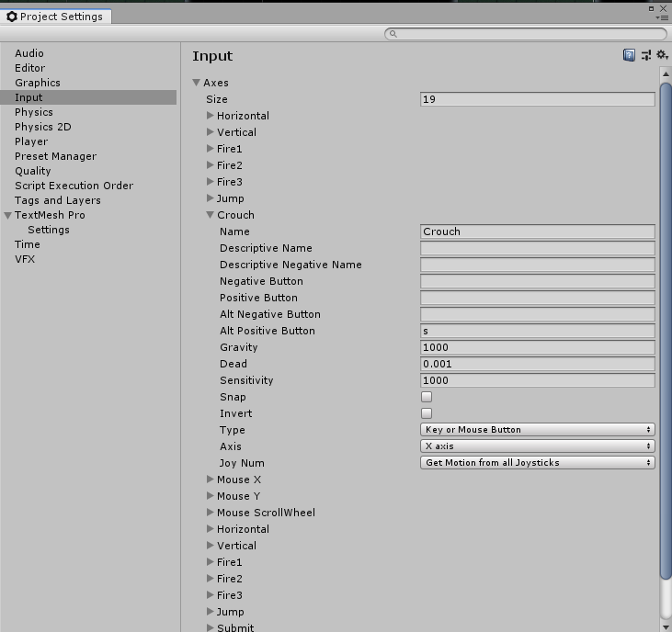Click the Alt Positive Button field with s
The height and width of the screenshot is (632, 672).
point(538,331)
